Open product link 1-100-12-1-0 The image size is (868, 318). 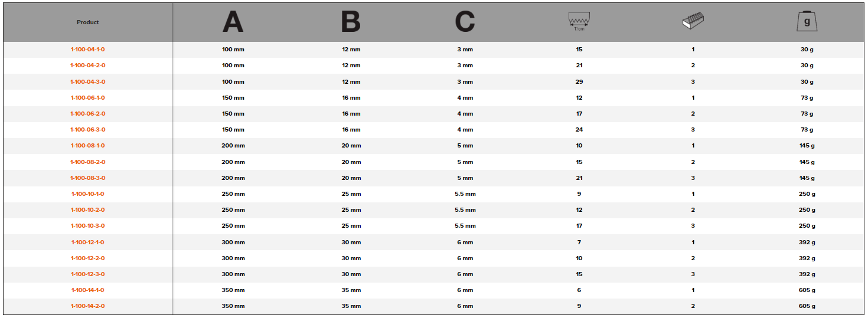pos(87,242)
